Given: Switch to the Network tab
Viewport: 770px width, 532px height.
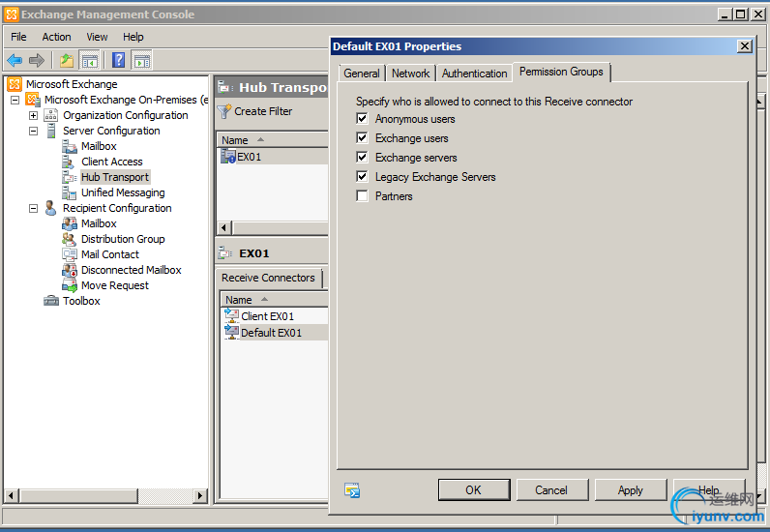Looking at the screenshot, I should point(410,74).
